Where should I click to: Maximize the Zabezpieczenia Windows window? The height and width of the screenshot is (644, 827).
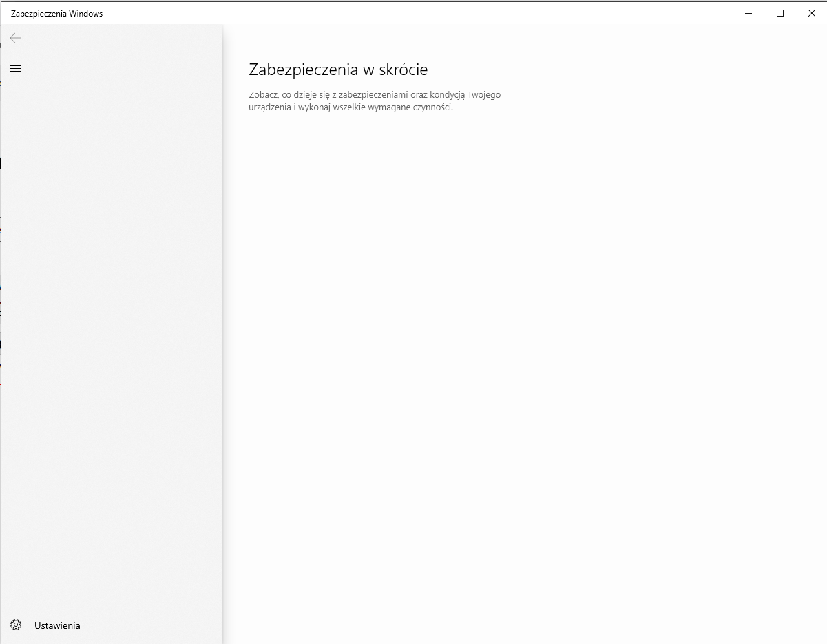pyautogui.click(x=780, y=13)
